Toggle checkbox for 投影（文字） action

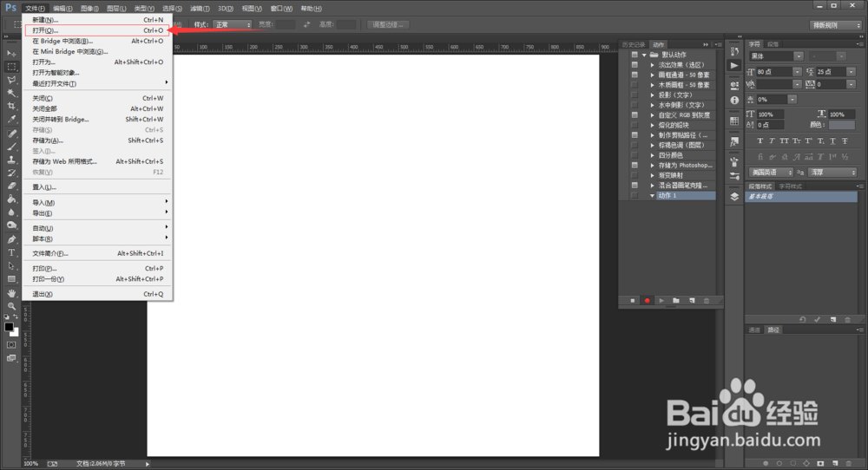(x=635, y=95)
